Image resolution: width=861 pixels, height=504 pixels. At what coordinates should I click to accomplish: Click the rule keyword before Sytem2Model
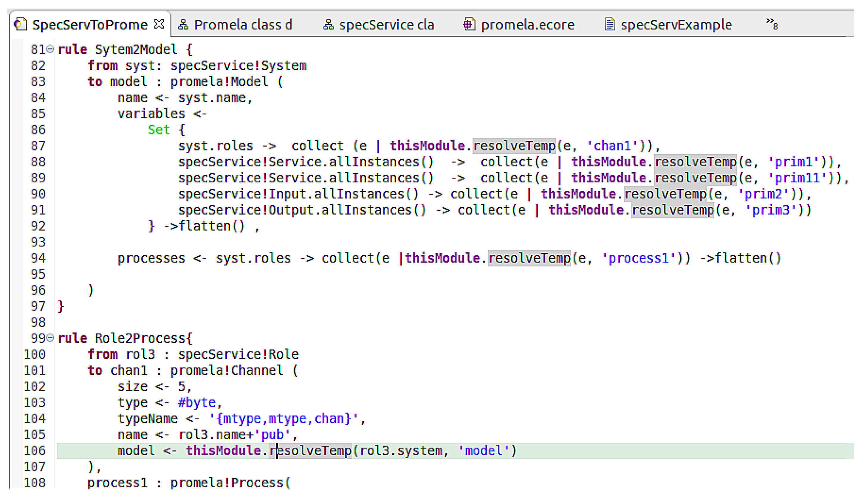pos(72,50)
